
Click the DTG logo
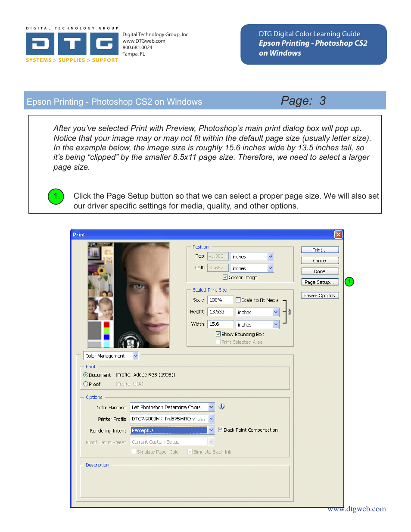(x=72, y=44)
